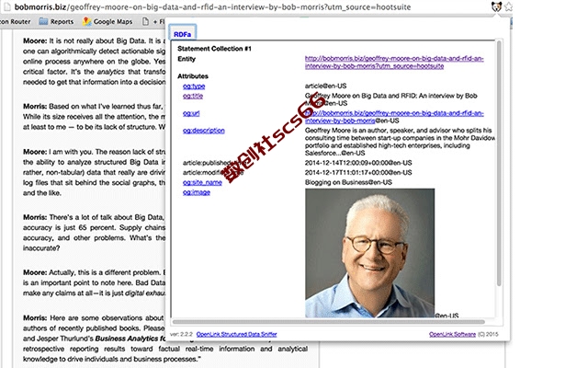Click the 'Blogging on Business@en-US' value
Image resolution: width=588 pixels, height=368 pixels.
click(348, 182)
